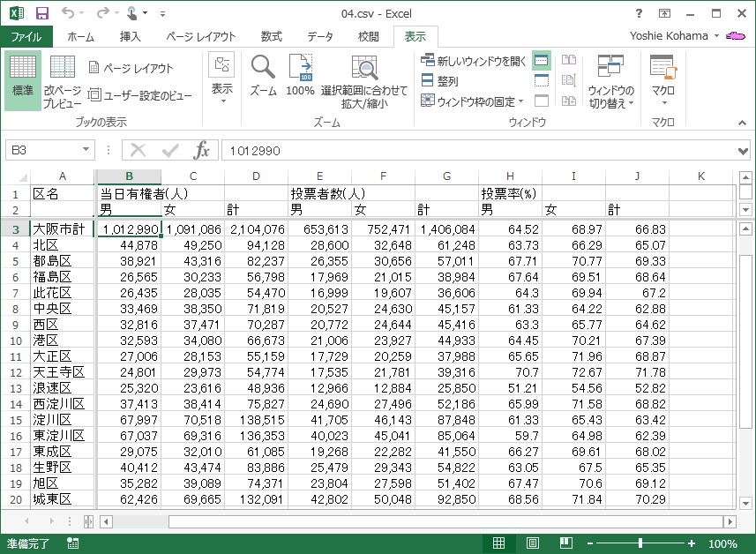
Task: Click the View Side by Side icon
Action: [x=569, y=60]
